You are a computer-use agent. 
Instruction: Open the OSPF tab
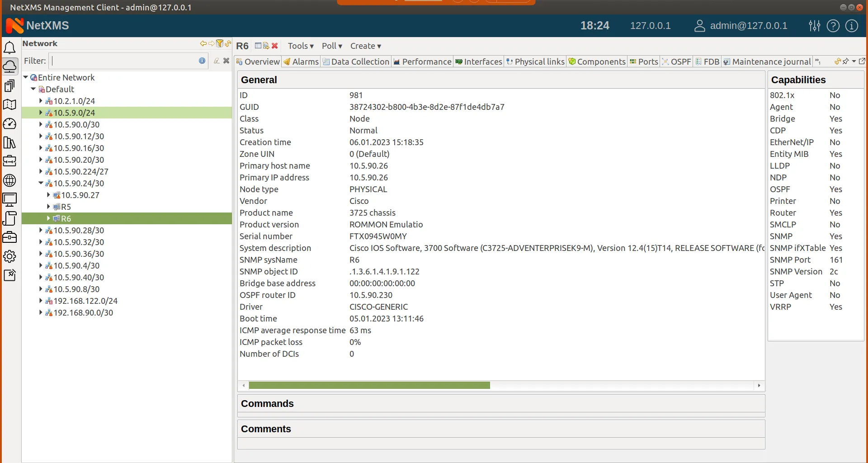[x=677, y=61]
